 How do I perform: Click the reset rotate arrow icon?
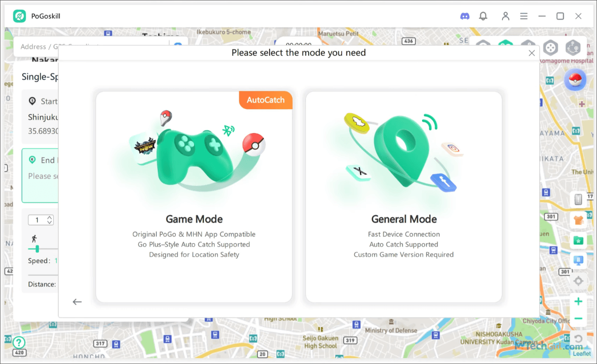(578, 339)
